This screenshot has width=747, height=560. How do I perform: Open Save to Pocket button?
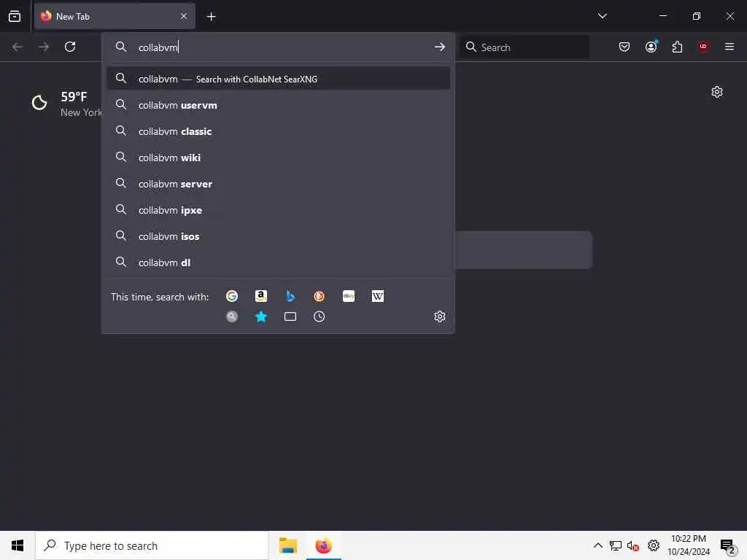[624, 47]
